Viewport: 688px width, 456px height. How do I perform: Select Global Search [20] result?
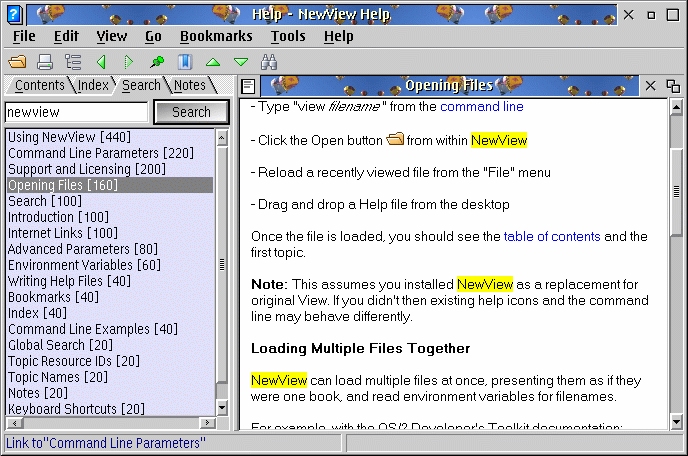pyautogui.click(x=110, y=345)
